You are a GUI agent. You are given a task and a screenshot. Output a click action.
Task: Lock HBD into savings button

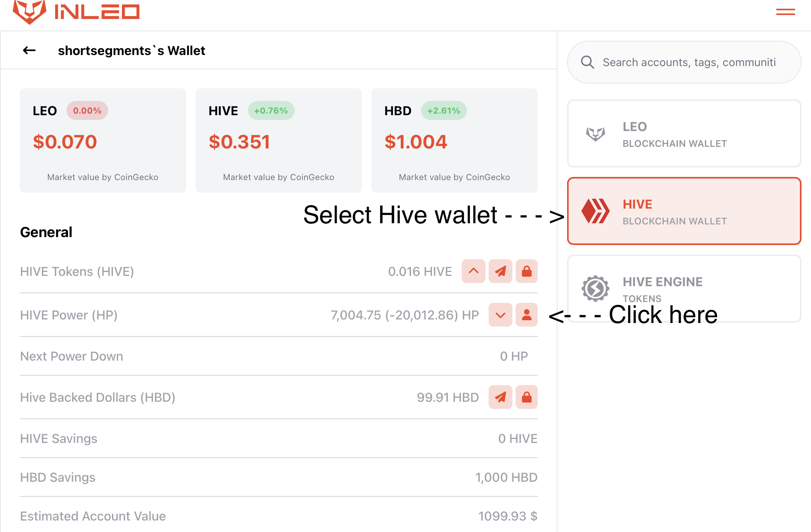click(x=527, y=397)
